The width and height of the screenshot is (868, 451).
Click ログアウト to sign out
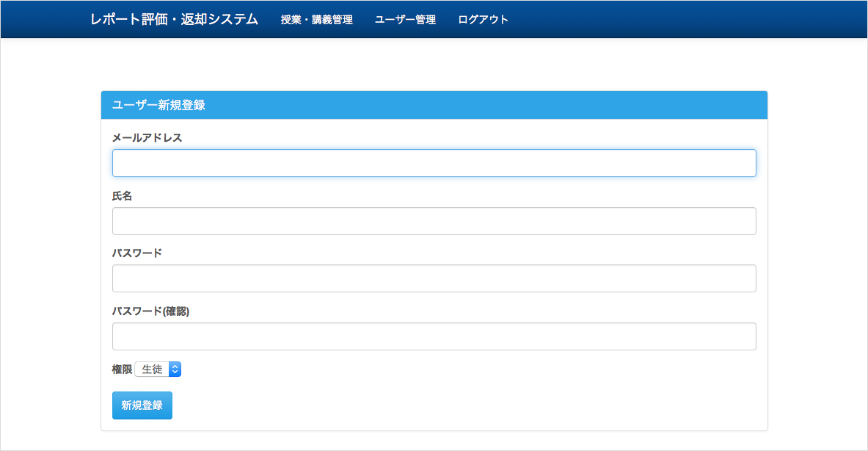483,20
